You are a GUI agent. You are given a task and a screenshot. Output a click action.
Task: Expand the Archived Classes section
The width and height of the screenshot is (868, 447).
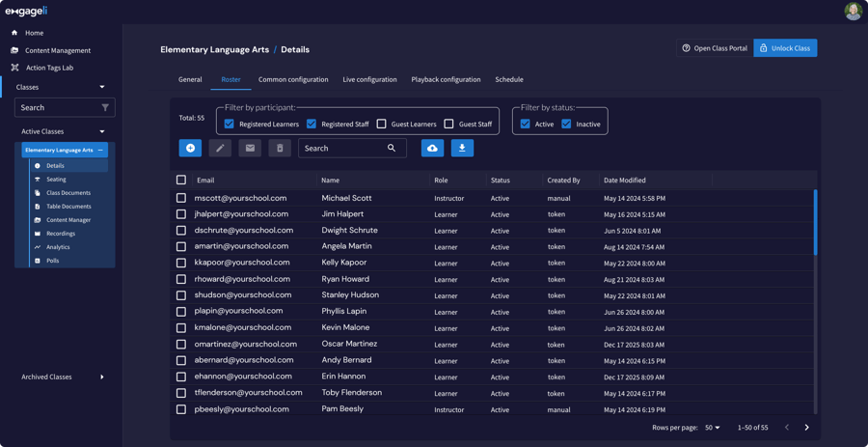(101, 377)
